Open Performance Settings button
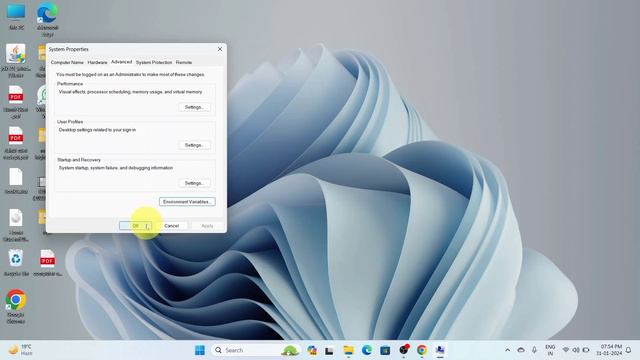Screen dimensions: 640x360 coord(194,107)
